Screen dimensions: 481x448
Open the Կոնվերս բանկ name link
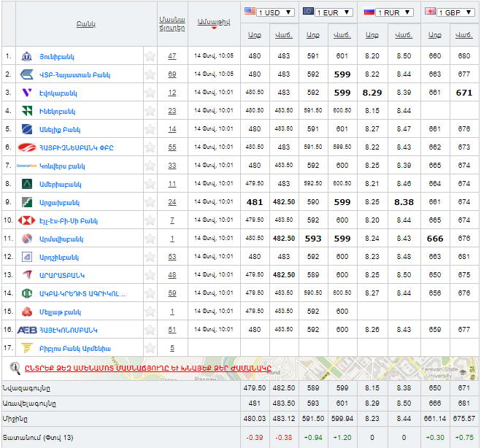click(63, 166)
